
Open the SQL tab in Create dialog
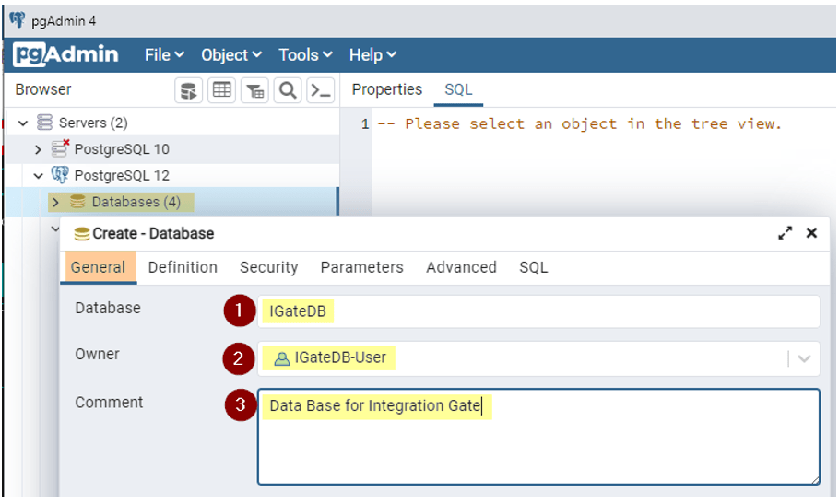pyautogui.click(x=534, y=266)
